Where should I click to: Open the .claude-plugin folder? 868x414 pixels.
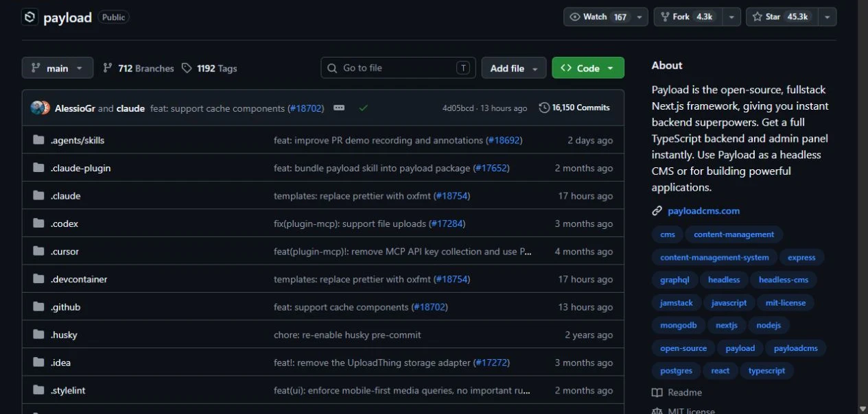coord(80,168)
